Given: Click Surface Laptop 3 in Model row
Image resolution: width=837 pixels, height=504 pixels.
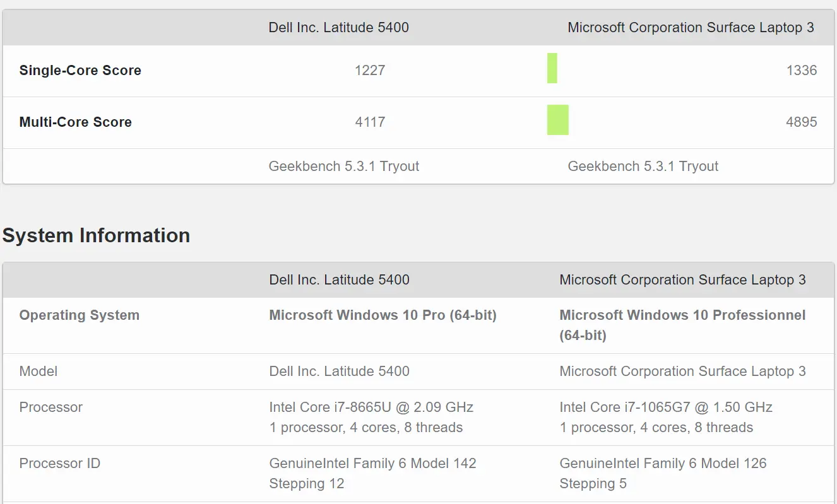Looking at the screenshot, I should tap(683, 371).
